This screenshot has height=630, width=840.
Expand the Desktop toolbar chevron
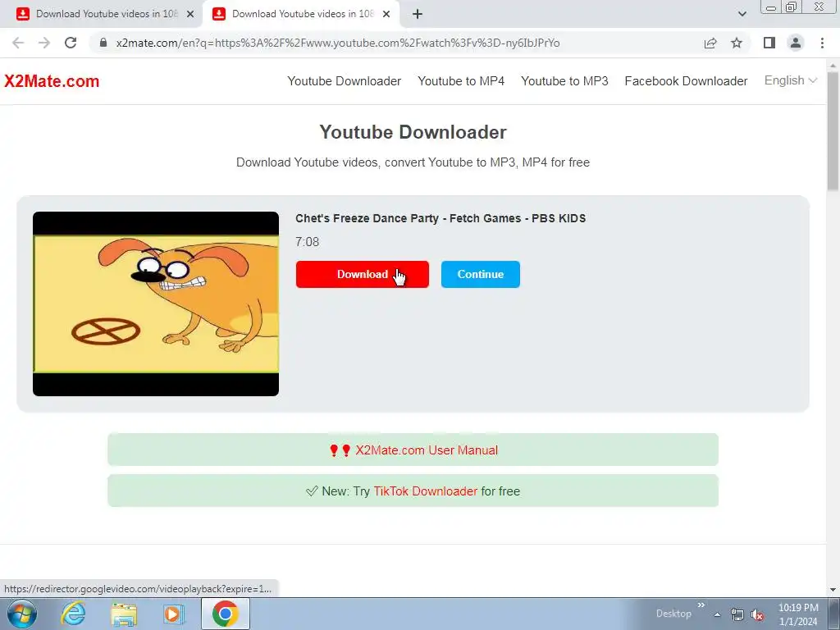701,605
